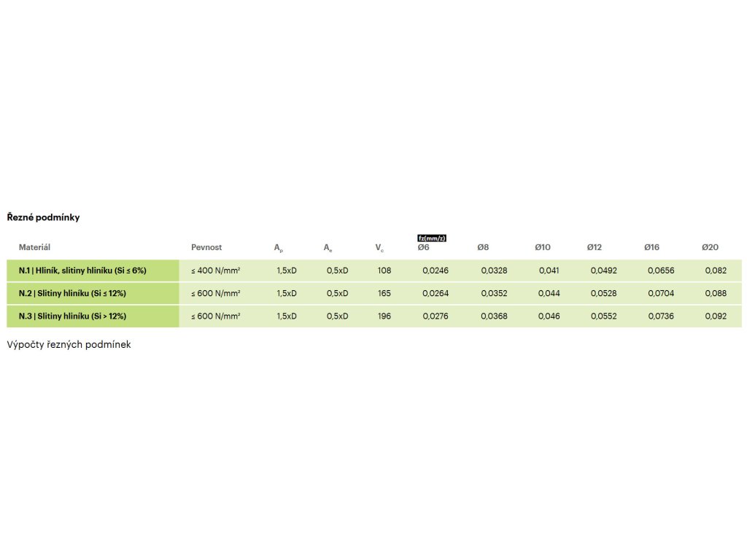Click the 'Řezné podmínky' heading
This screenshot has height=560, width=747.
[x=43, y=217]
